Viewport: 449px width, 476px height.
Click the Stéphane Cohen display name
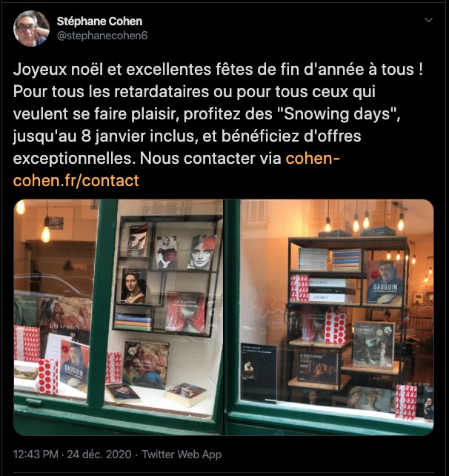click(99, 22)
